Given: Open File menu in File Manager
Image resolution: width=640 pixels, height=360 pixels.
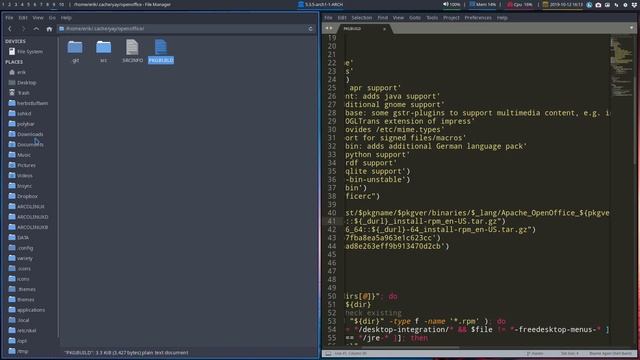Looking at the screenshot, I should (9, 18).
